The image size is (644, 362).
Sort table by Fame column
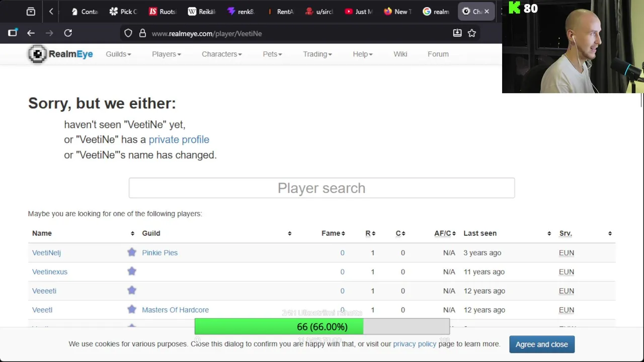coord(333,233)
